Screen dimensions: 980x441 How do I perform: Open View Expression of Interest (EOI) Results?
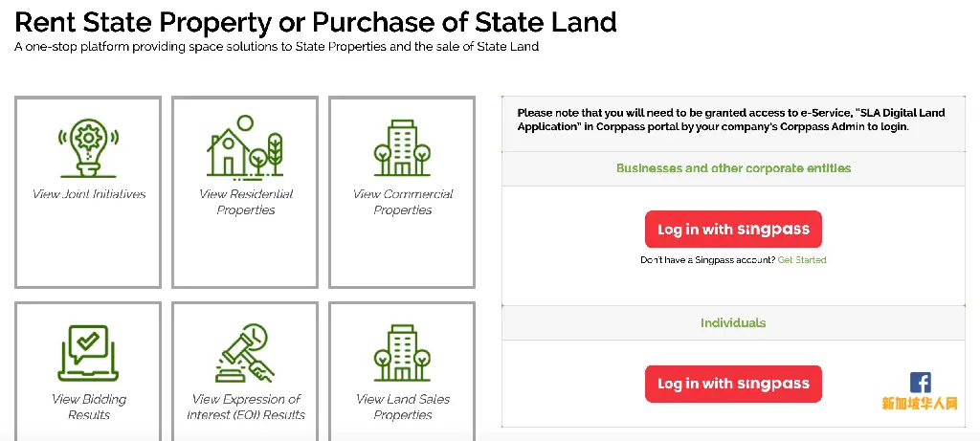point(246,407)
